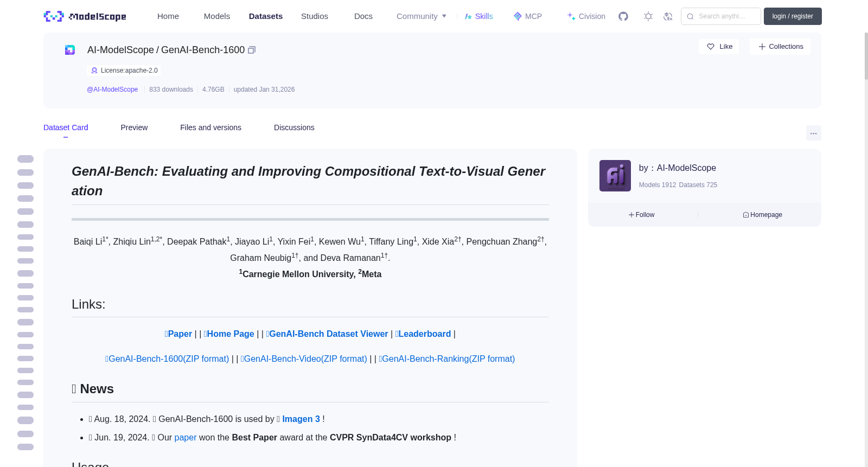Click the heart Like icon
This screenshot has height=467, width=868.
(711, 47)
